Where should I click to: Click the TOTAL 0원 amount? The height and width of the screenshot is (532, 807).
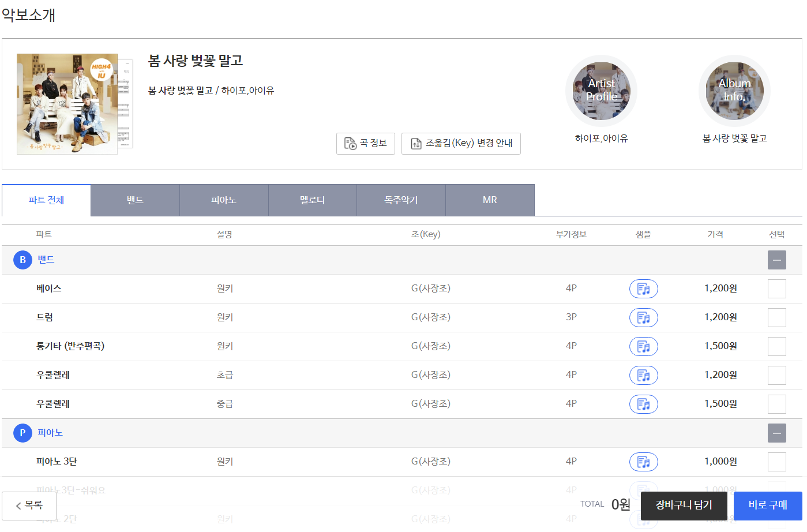(621, 505)
